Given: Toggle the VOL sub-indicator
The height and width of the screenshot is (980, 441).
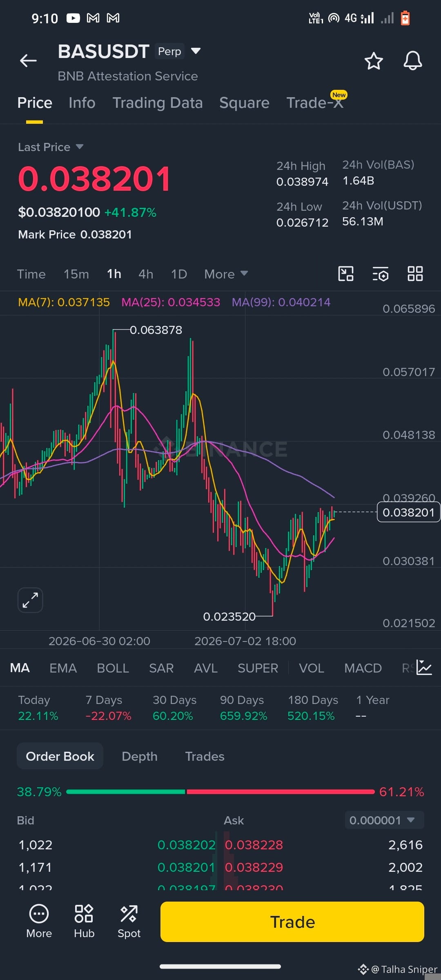Looking at the screenshot, I should (312, 668).
